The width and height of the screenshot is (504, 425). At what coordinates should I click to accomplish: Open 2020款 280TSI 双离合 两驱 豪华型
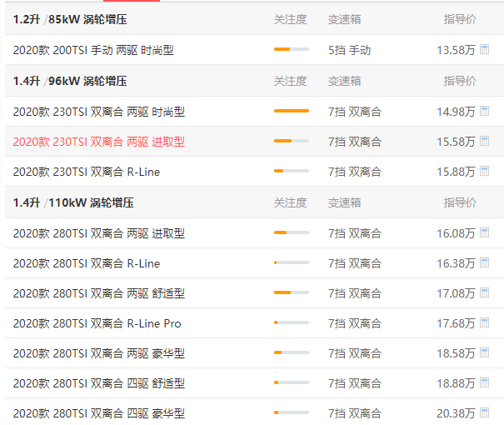pos(98,353)
